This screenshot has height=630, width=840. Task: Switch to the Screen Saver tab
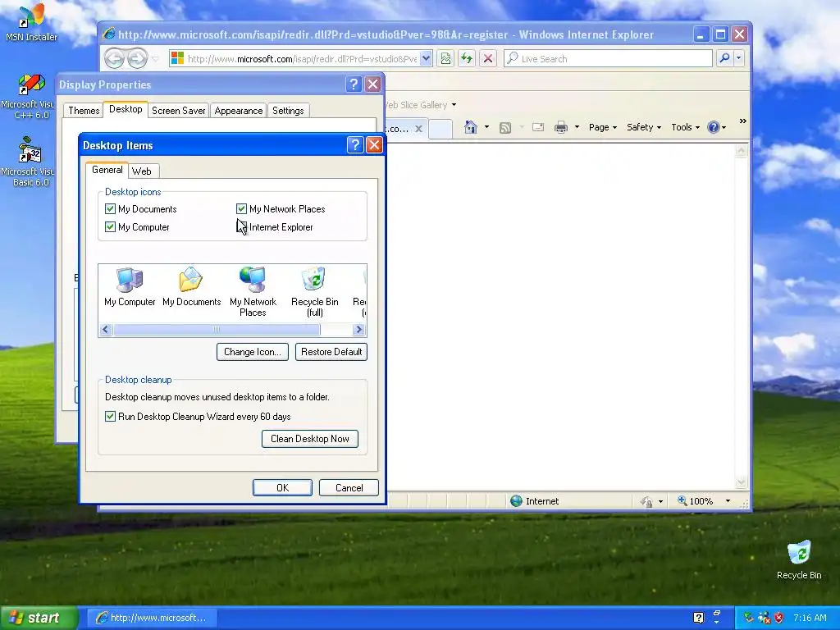click(x=178, y=111)
